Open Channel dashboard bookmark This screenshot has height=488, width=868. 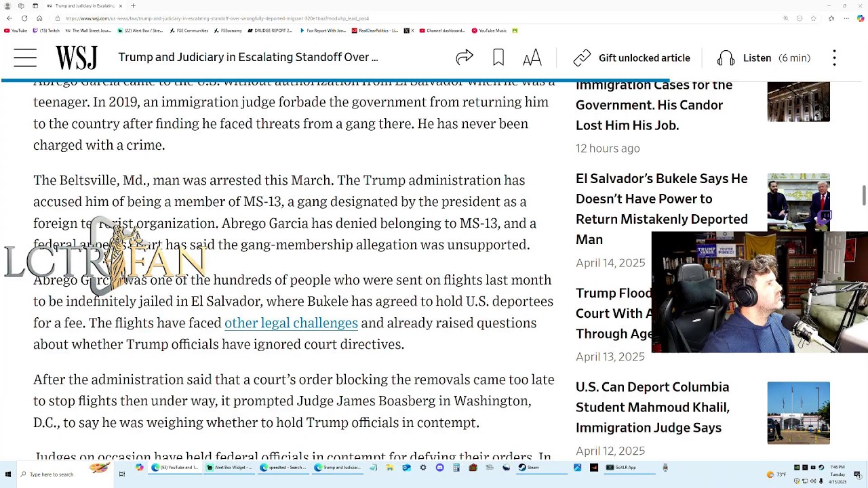(x=442, y=30)
